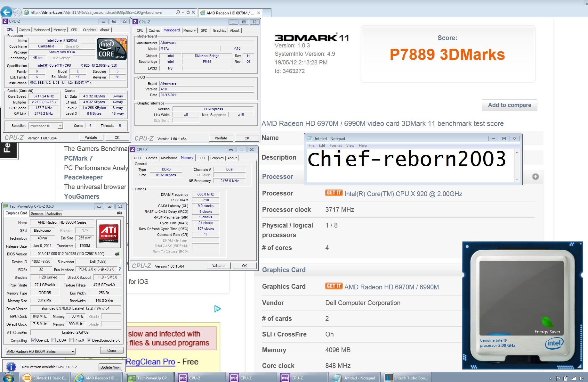Take a GPU-Z screenshot with the camera icon

click(119, 213)
